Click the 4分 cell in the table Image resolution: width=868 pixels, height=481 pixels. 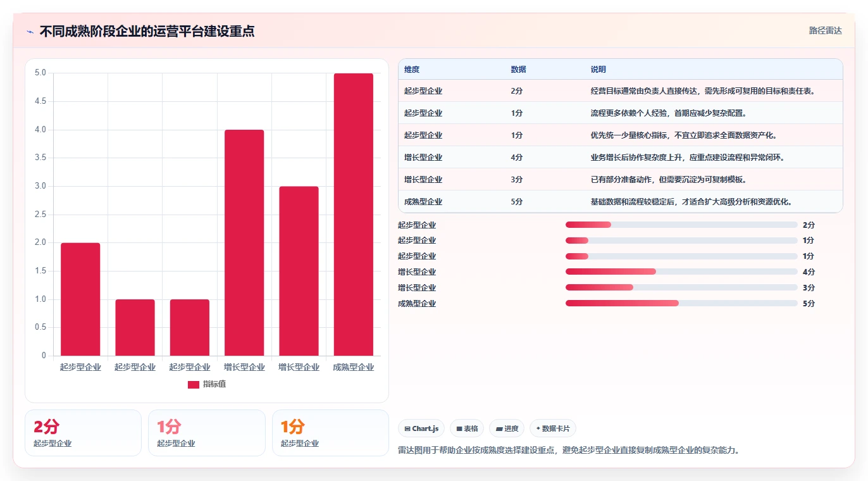[517, 158]
